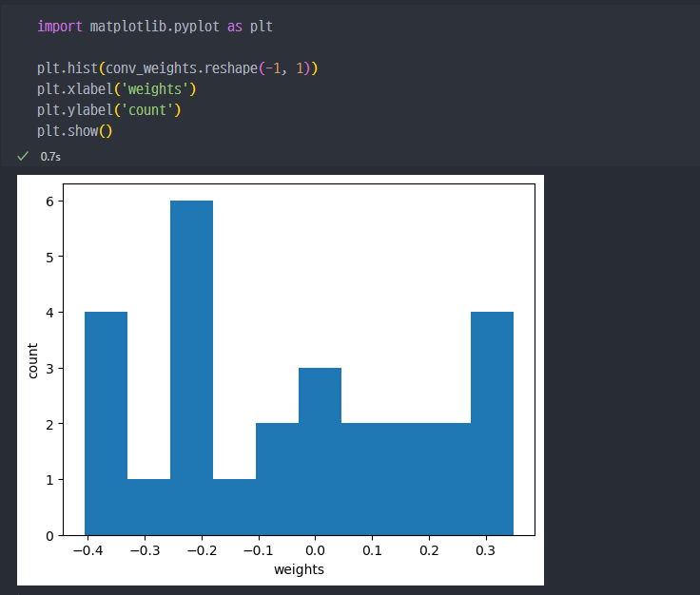The height and width of the screenshot is (595, 700).
Task: Click the plt.hist(conv_weights.reshape) code line
Action: (177, 68)
